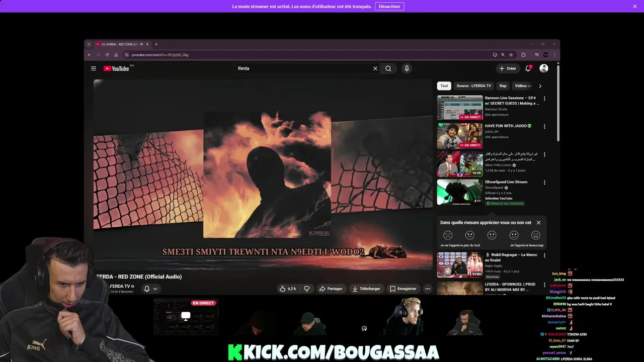Dismiss the streamer mode banner
This screenshot has height=362, width=644.
635,7
